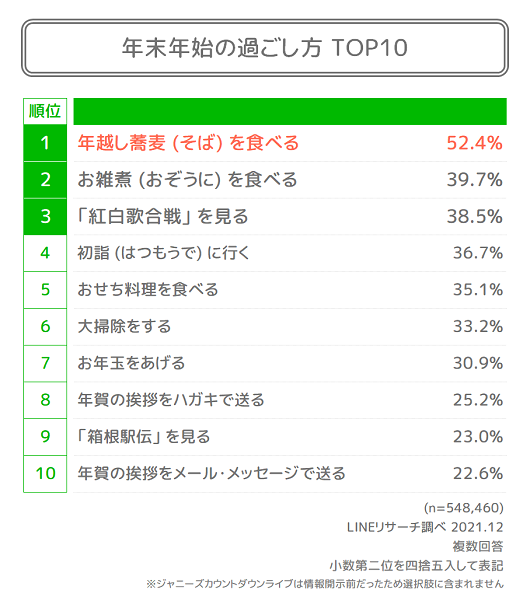
Task: Select rank 1 green number cell
Action: point(45,143)
